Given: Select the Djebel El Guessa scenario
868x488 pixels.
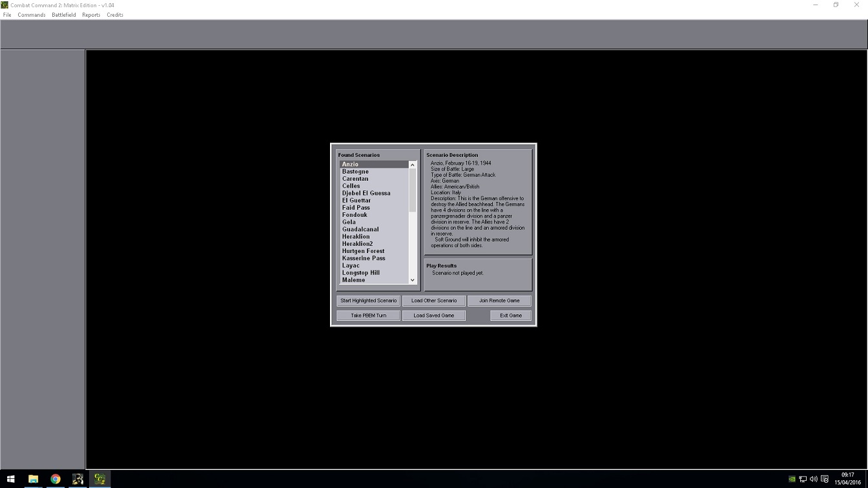Looking at the screenshot, I should coord(374,193).
